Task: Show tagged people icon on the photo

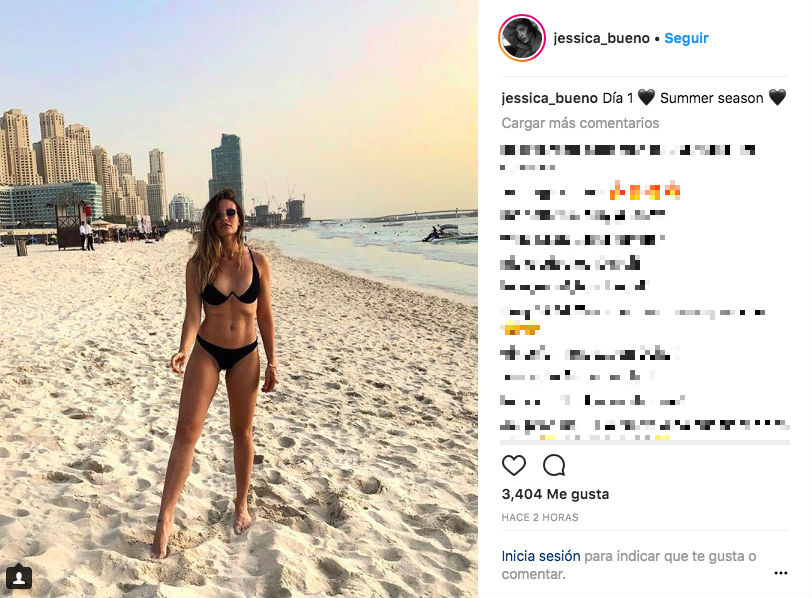Action: [19, 577]
